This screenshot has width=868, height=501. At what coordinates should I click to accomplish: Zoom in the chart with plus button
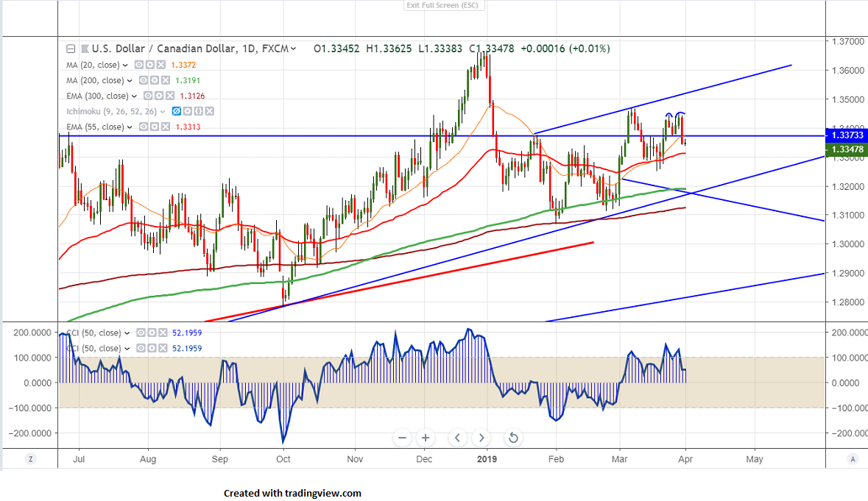425,438
